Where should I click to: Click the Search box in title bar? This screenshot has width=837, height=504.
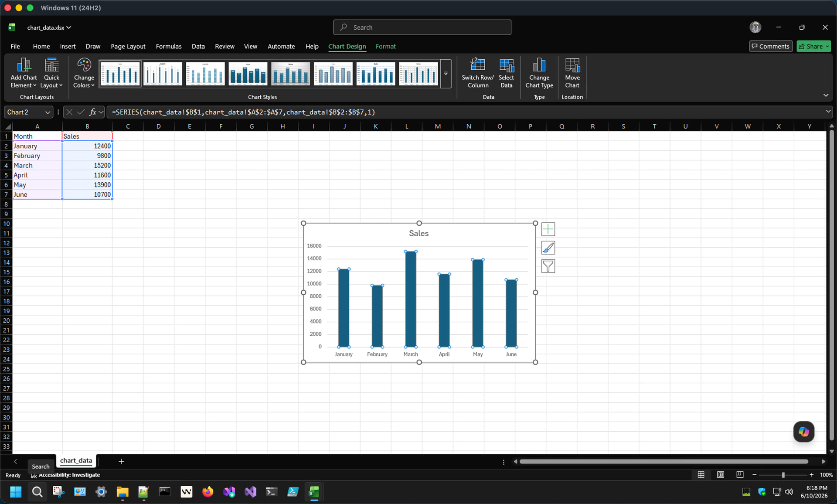coord(422,27)
